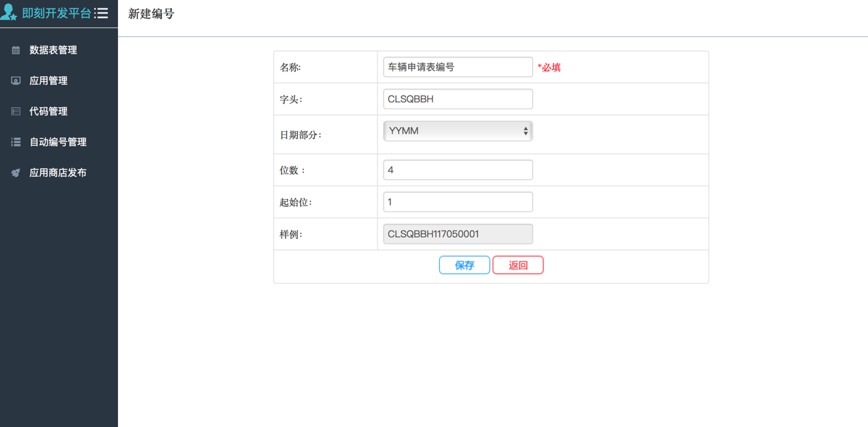The height and width of the screenshot is (427, 868).
Task: Select 代码管理 from the sidebar
Action: tap(48, 111)
